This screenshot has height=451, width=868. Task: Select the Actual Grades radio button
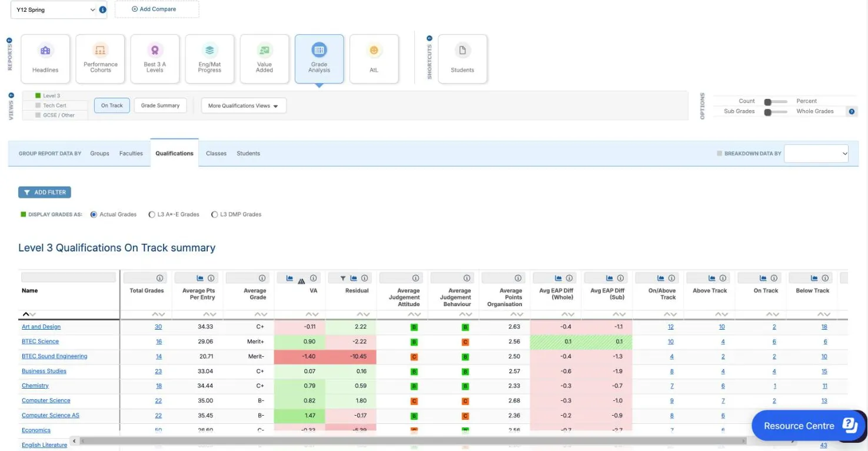94,214
